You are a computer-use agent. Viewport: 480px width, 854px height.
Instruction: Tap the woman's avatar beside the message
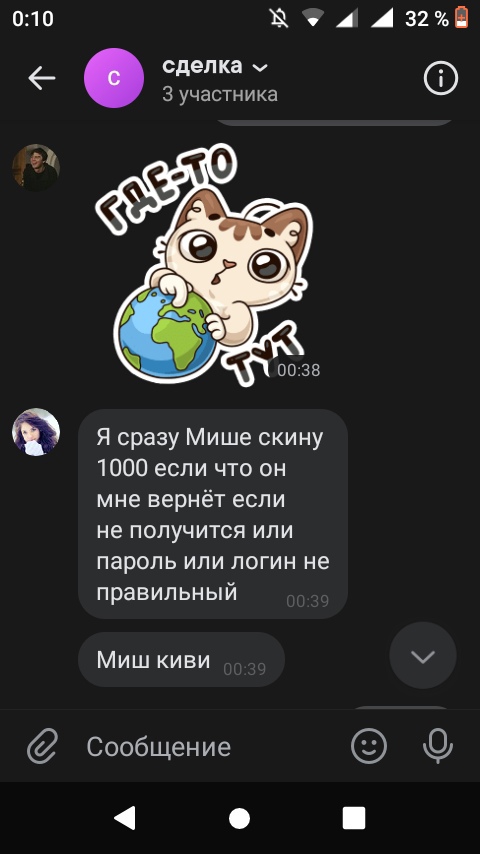[x=36, y=432]
